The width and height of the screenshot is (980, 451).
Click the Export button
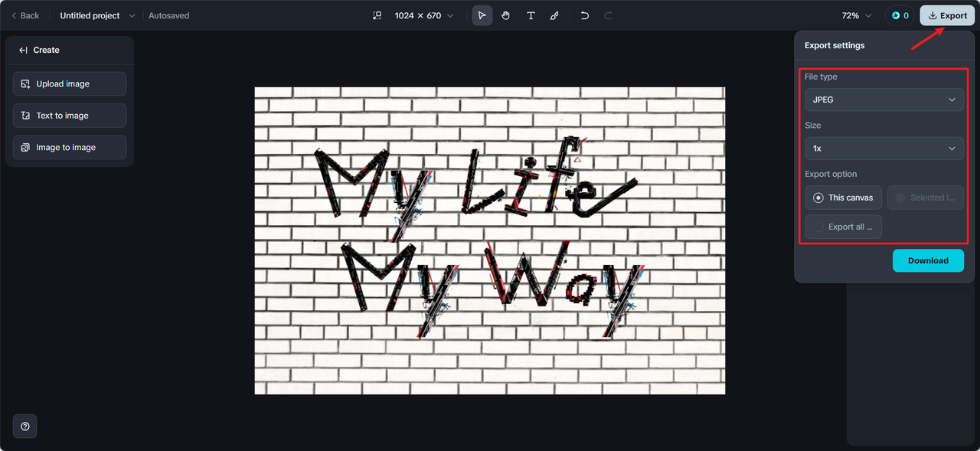click(947, 15)
